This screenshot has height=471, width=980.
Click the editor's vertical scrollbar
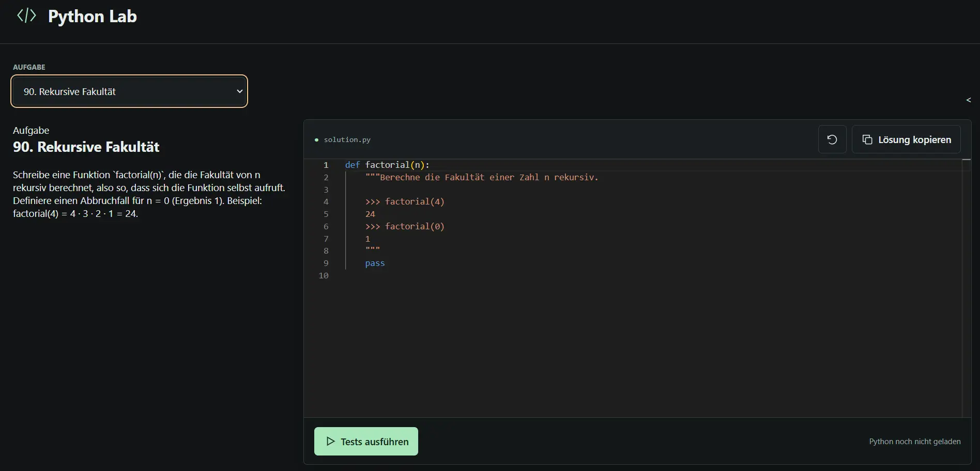click(967, 288)
